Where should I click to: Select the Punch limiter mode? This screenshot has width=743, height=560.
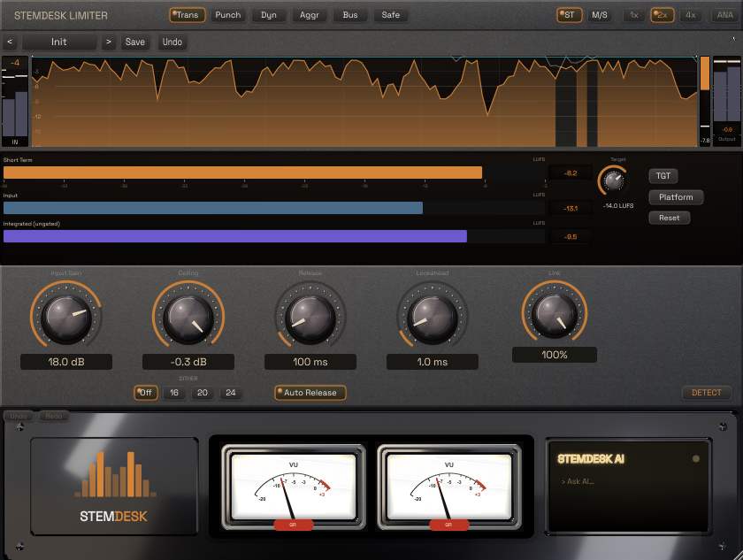coord(228,15)
